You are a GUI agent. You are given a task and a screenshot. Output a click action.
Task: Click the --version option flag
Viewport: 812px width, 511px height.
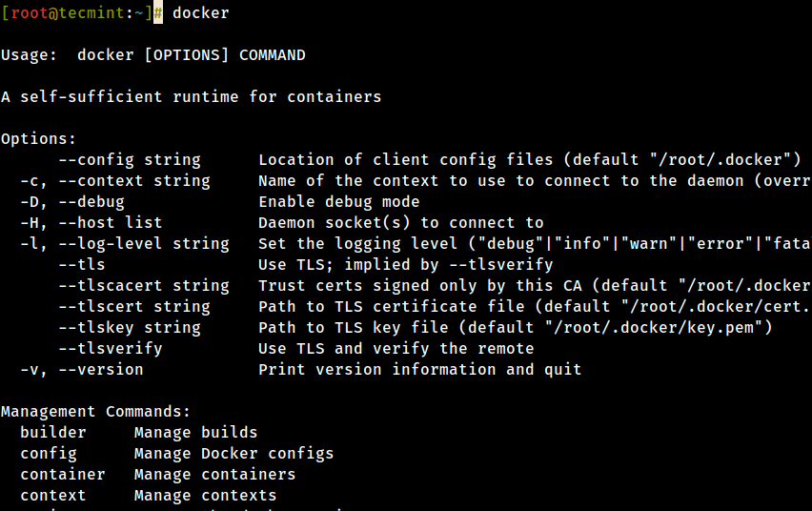pos(101,370)
